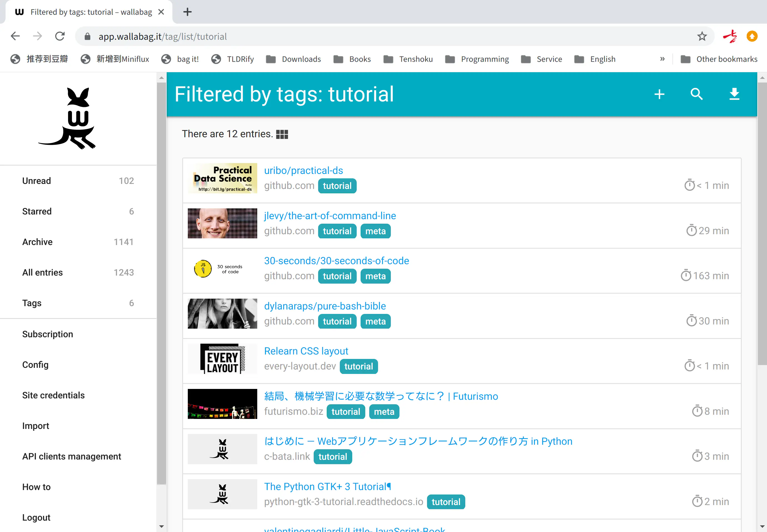Image resolution: width=767 pixels, height=532 pixels.
Task: Go to Starred entries in the sidebar
Action: [x=37, y=211]
